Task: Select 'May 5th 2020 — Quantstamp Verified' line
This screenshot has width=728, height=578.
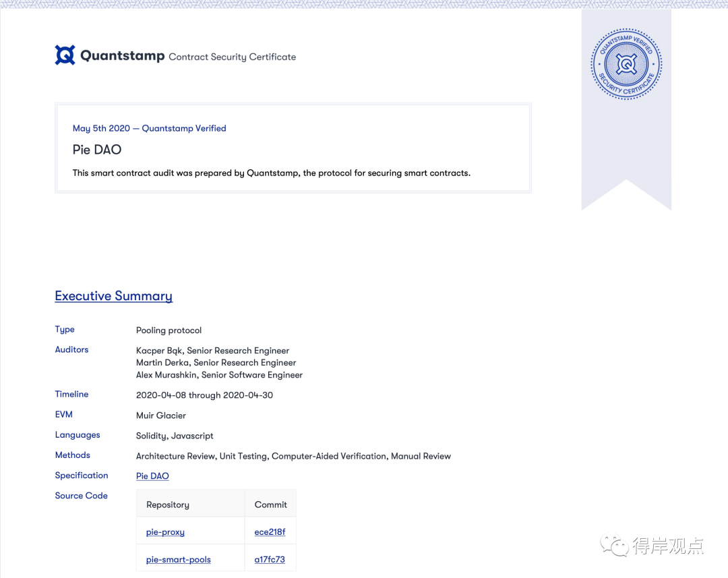Action: (150, 128)
